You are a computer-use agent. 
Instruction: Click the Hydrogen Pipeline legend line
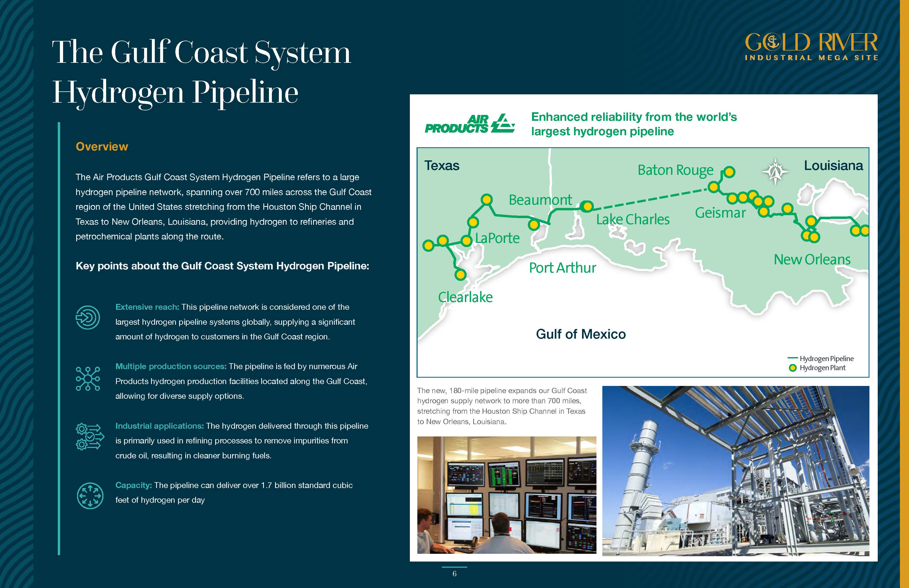coord(792,358)
